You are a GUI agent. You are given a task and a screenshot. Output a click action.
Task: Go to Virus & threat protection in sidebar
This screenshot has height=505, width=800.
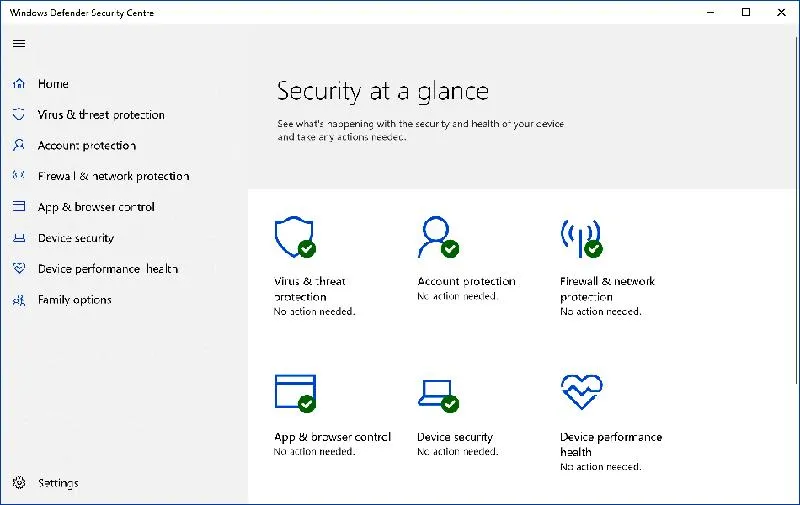click(x=101, y=115)
